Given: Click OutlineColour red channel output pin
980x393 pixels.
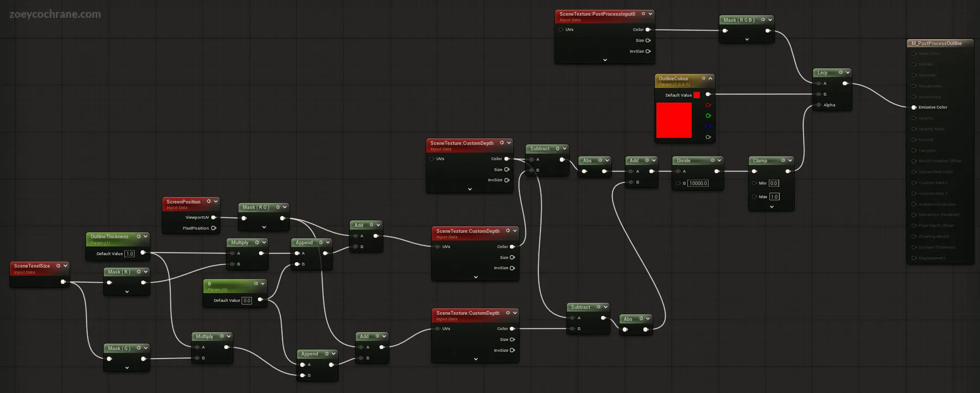Looking at the screenshot, I should click(708, 105).
